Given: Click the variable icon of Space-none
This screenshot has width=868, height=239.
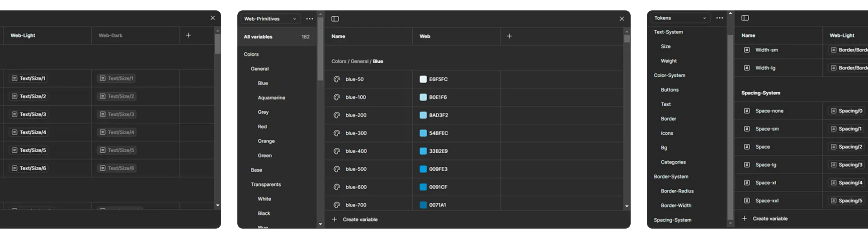Looking at the screenshot, I should click(747, 111).
